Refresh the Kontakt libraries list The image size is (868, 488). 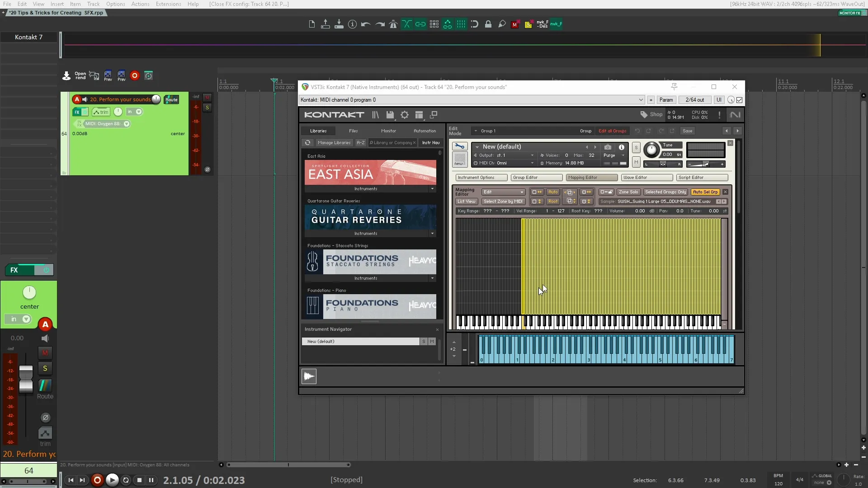[307, 143]
